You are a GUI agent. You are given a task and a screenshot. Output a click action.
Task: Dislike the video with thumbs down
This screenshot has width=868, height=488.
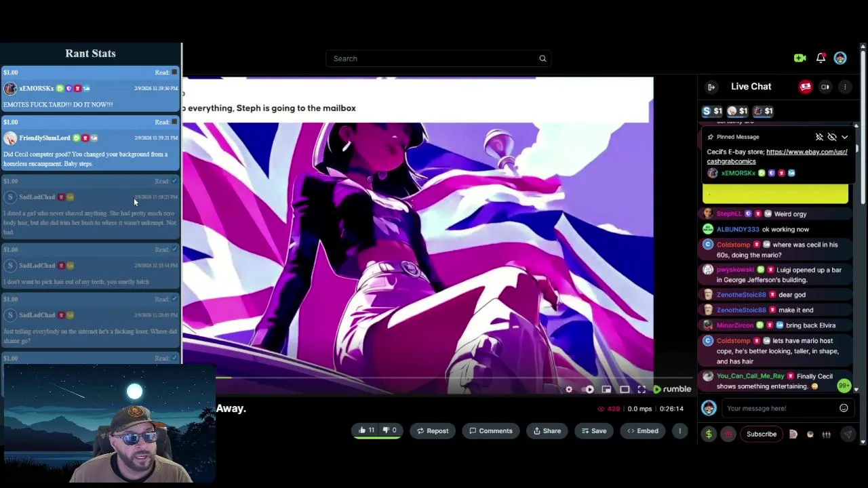[390, 431]
